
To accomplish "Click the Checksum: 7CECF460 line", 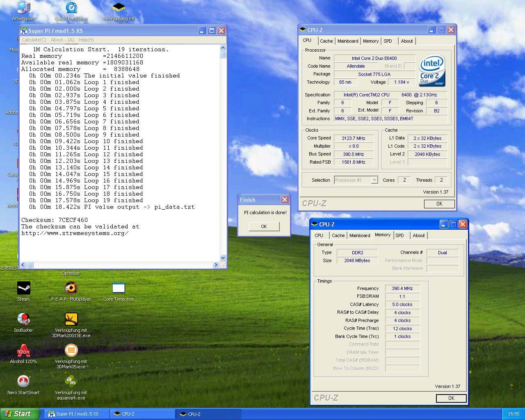I will coord(55,220).
